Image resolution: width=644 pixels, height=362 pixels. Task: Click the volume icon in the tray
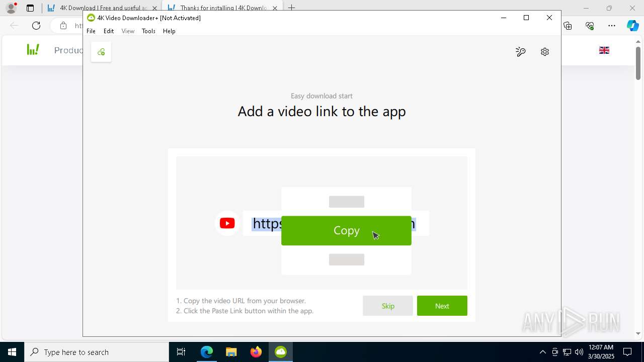579,352
